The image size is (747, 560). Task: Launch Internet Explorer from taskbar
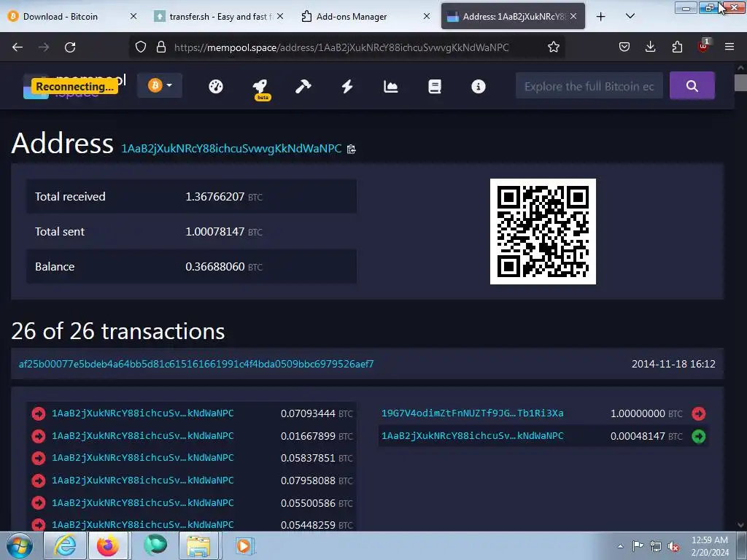click(65, 545)
